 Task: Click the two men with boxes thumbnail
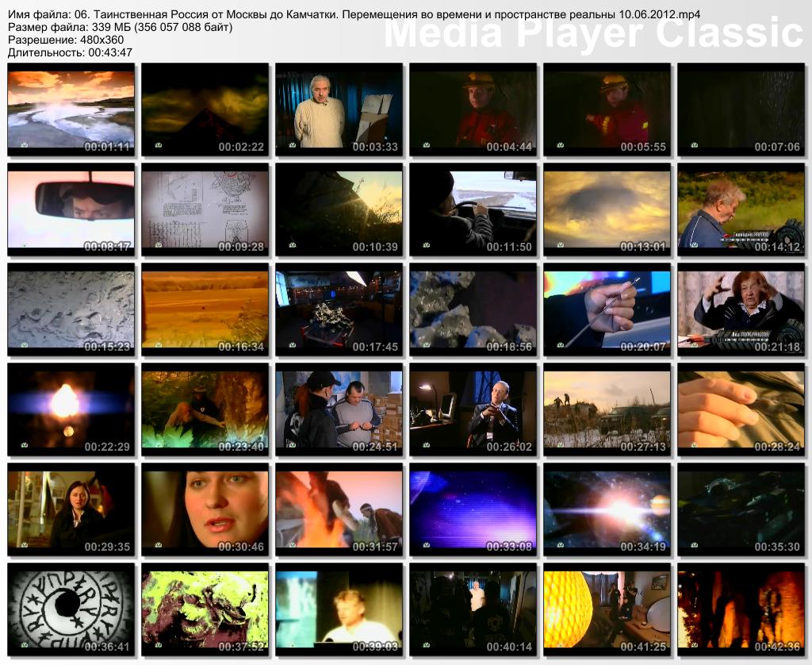(x=339, y=410)
